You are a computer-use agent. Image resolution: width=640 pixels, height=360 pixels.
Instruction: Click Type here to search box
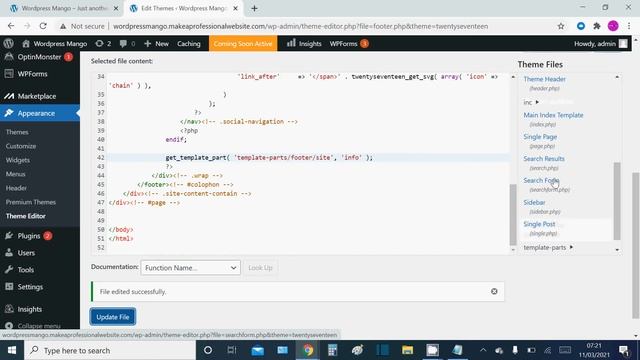pos(110,350)
